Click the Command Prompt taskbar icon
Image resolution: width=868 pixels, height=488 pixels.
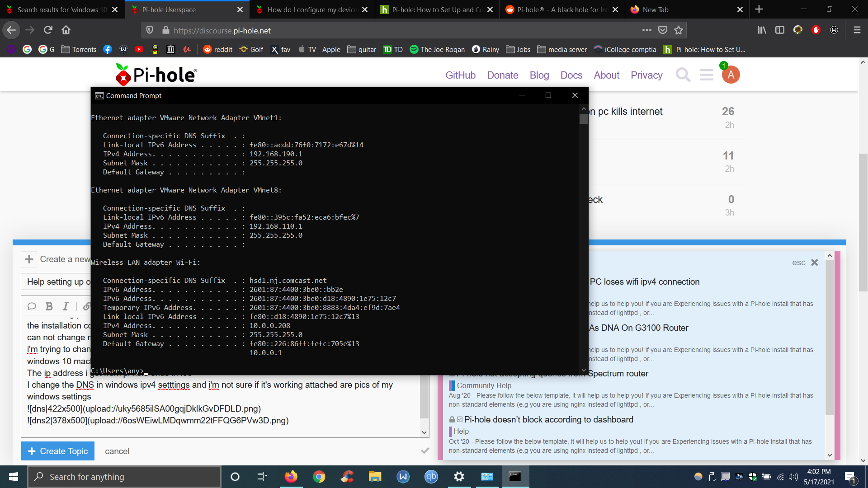click(x=515, y=477)
